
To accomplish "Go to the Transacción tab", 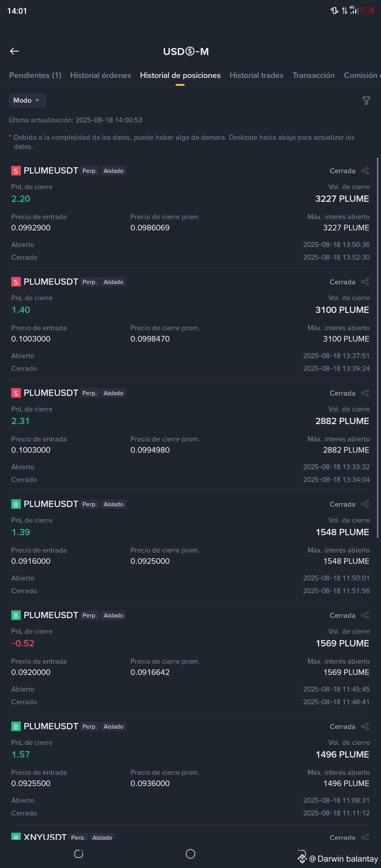I will pos(314,75).
